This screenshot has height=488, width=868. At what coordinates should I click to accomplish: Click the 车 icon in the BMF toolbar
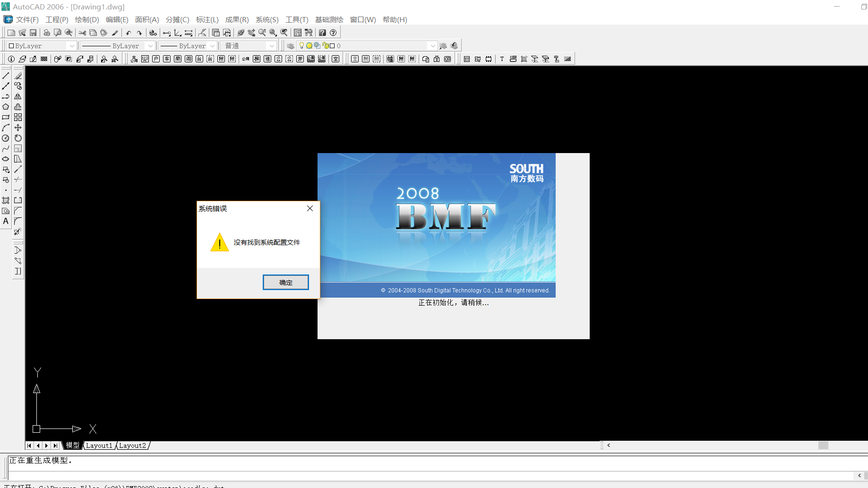pyautogui.click(x=167, y=59)
